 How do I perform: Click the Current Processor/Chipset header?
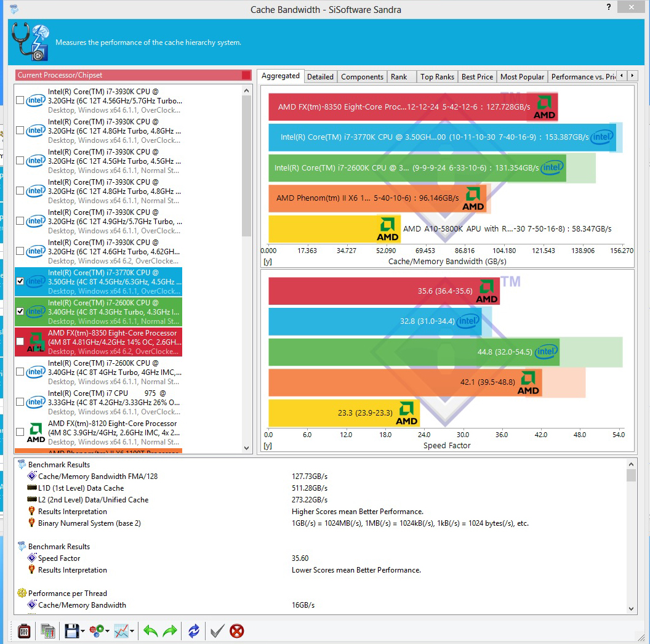pyautogui.click(x=134, y=75)
